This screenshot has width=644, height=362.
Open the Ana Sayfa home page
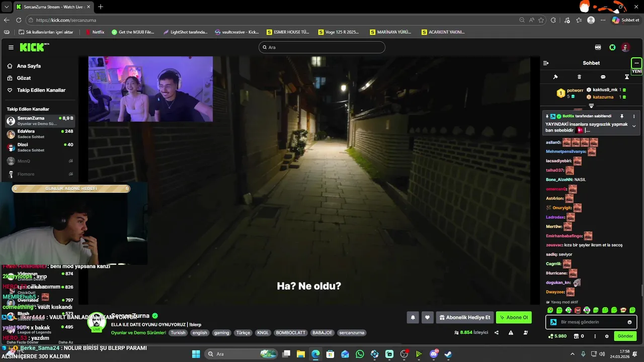coord(29,66)
